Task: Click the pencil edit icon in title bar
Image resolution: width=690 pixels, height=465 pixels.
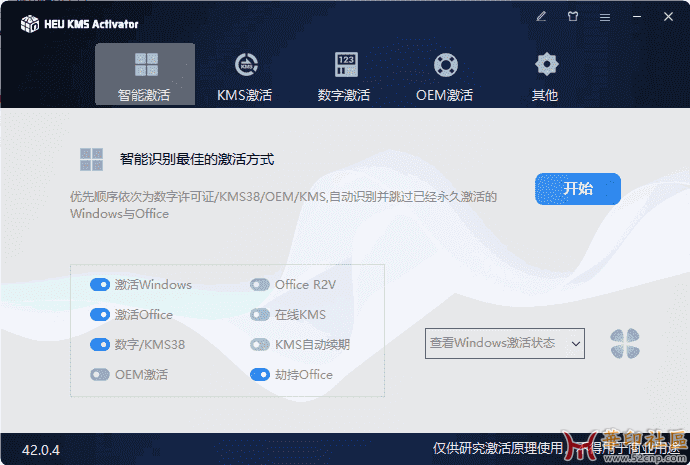Action: pos(541,17)
